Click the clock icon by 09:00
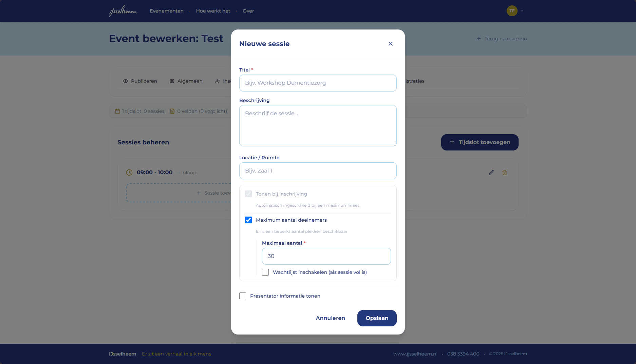This screenshot has width=636, height=364. (x=129, y=173)
